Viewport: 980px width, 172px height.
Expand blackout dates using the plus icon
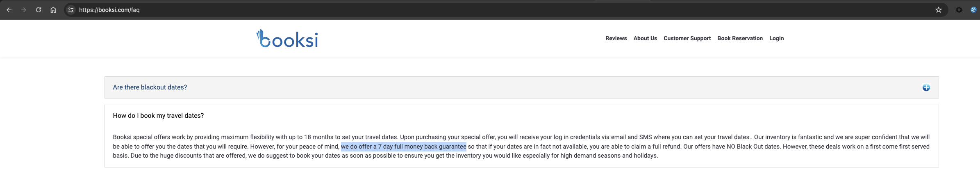pyautogui.click(x=926, y=87)
